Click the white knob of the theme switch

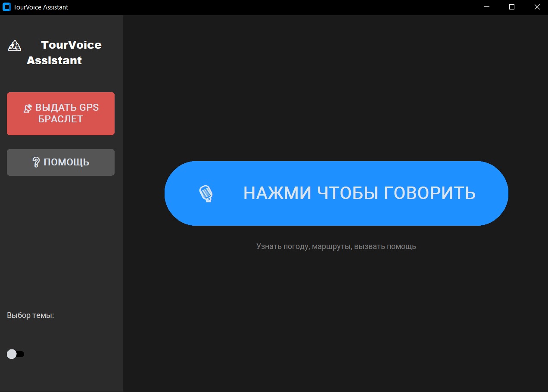click(x=11, y=354)
